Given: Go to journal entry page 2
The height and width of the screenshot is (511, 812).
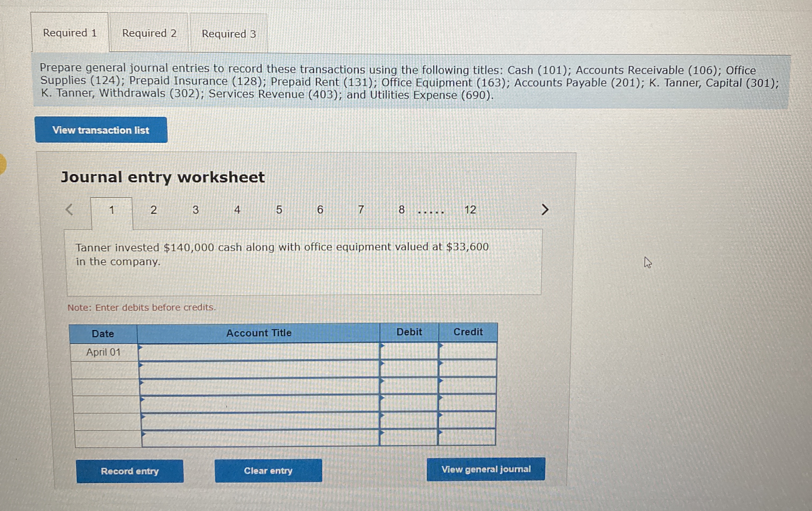Looking at the screenshot, I should click(x=153, y=210).
